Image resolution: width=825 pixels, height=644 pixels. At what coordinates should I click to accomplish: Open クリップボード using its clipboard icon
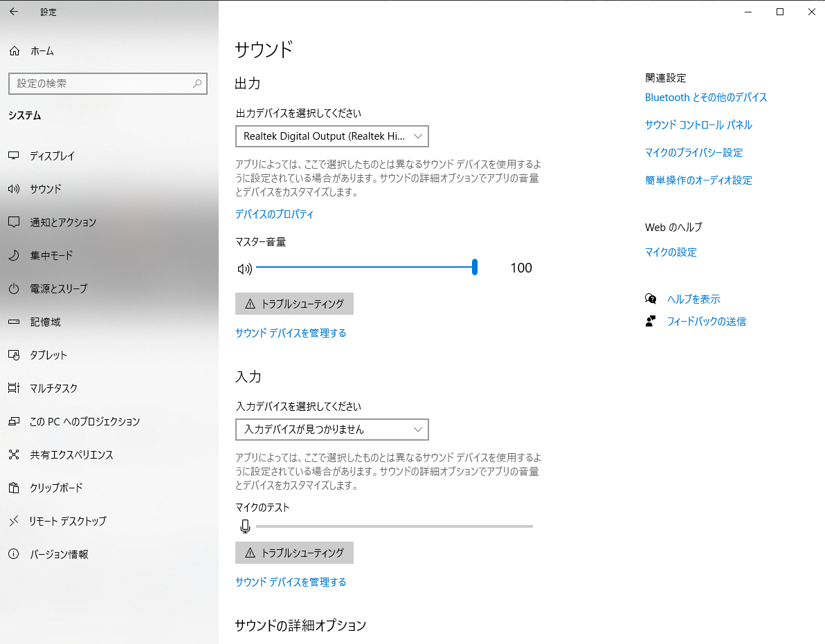(x=15, y=488)
